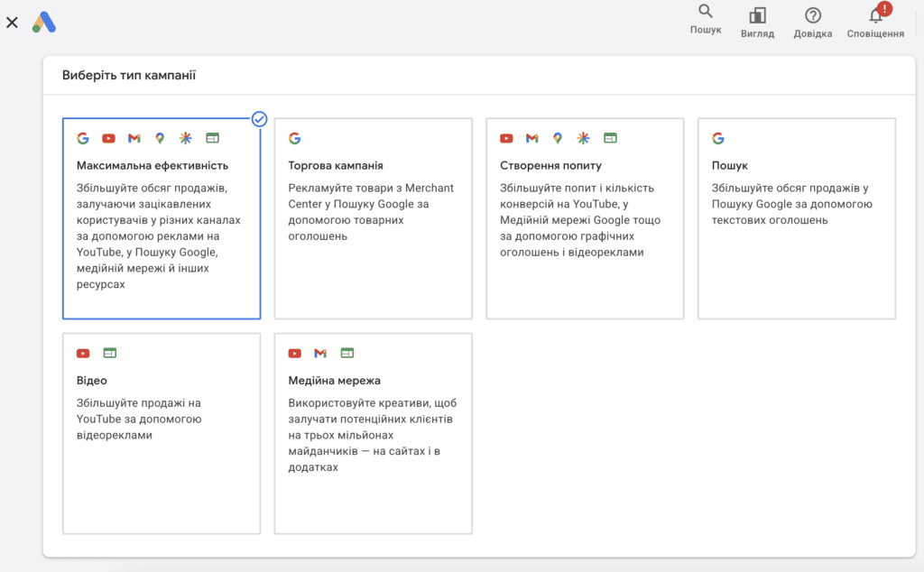The width and height of the screenshot is (924, 572).
Task: Click YouTube icon in Максимальна ефективність card
Action: 108,138
